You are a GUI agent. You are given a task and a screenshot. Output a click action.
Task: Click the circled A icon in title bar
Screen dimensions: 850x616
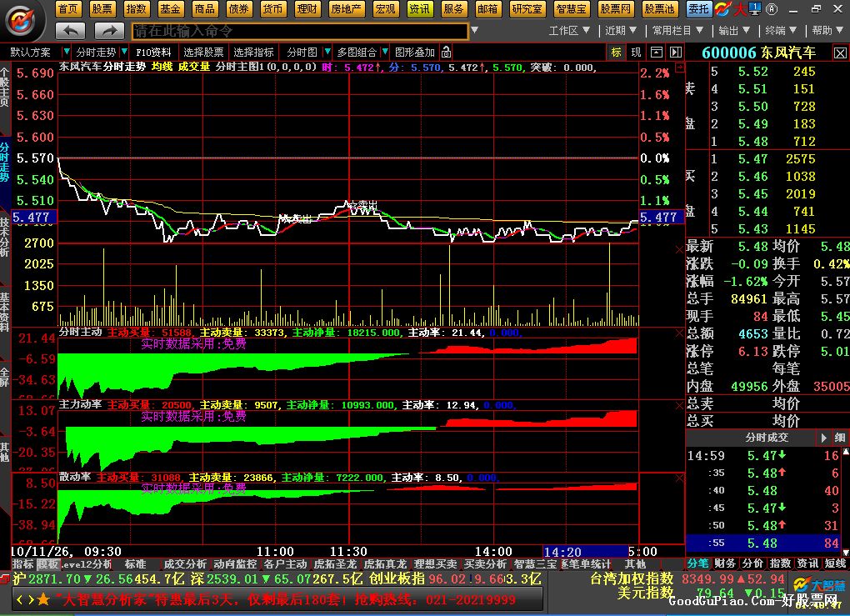click(x=772, y=8)
